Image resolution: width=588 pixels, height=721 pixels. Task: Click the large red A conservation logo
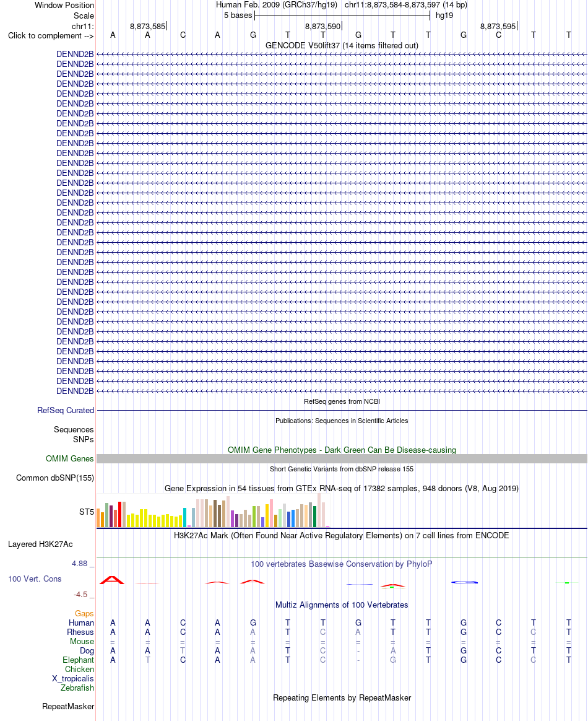112,580
